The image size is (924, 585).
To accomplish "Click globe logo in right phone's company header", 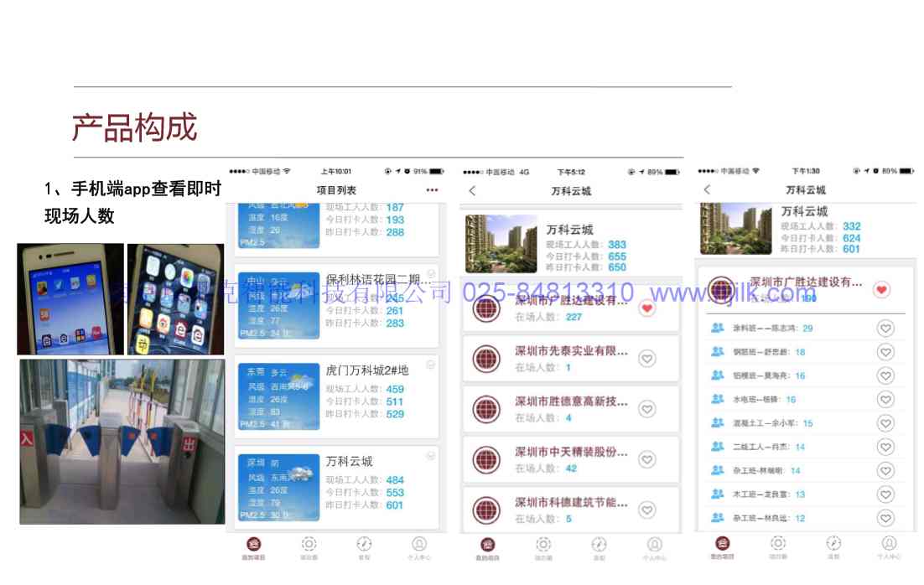I will point(721,289).
